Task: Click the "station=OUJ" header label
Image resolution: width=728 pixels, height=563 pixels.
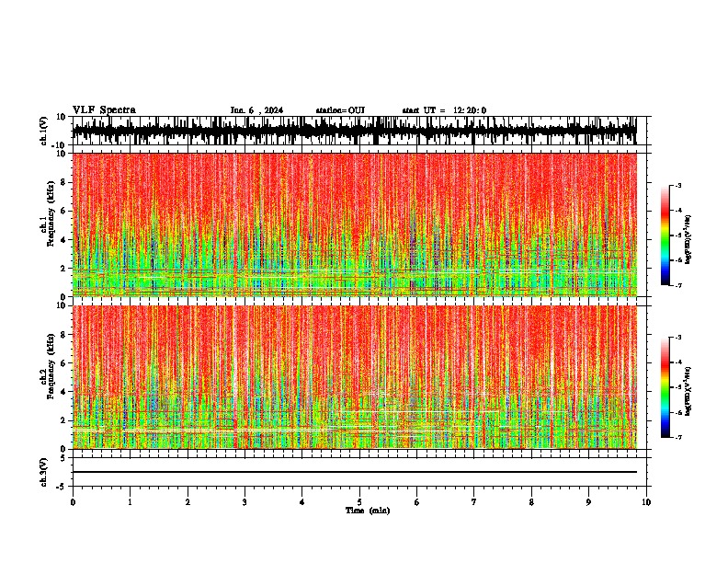Action: pyautogui.click(x=340, y=110)
